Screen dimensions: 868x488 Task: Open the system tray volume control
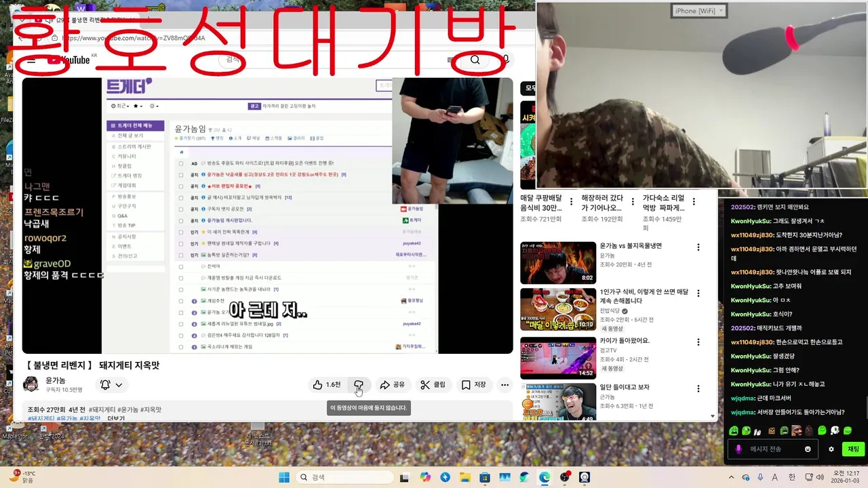[821, 477]
